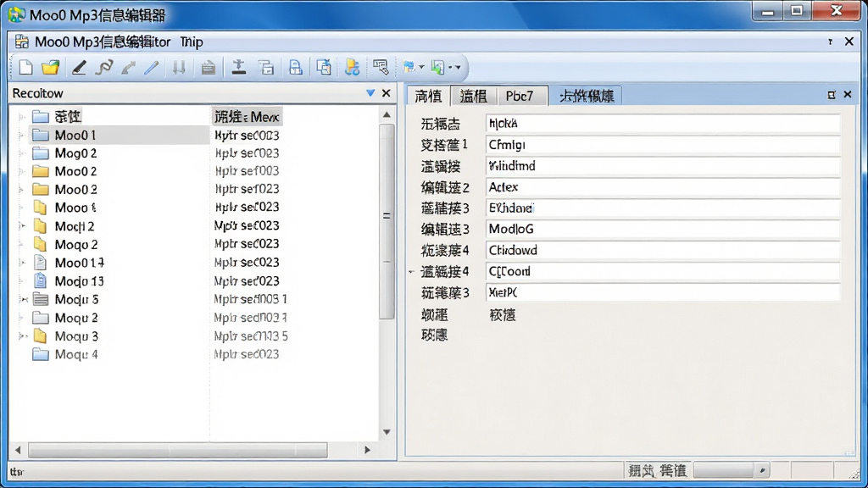868x488 pixels.
Task: Click the input field containing Aclex
Action: tap(663, 187)
